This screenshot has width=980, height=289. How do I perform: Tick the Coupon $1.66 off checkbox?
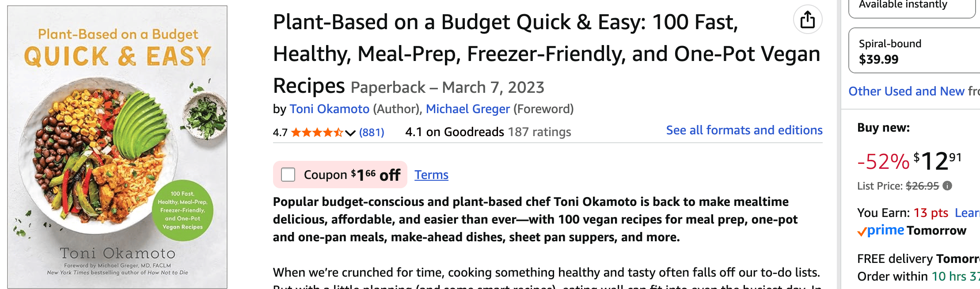pyautogui.click(x=288, y=175)
